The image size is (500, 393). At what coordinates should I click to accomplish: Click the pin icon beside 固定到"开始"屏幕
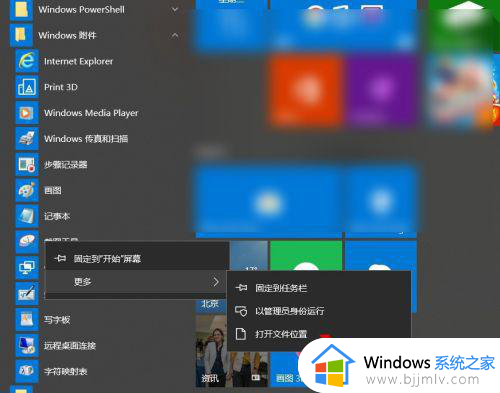pyautogui.click(x=60, y=258)
